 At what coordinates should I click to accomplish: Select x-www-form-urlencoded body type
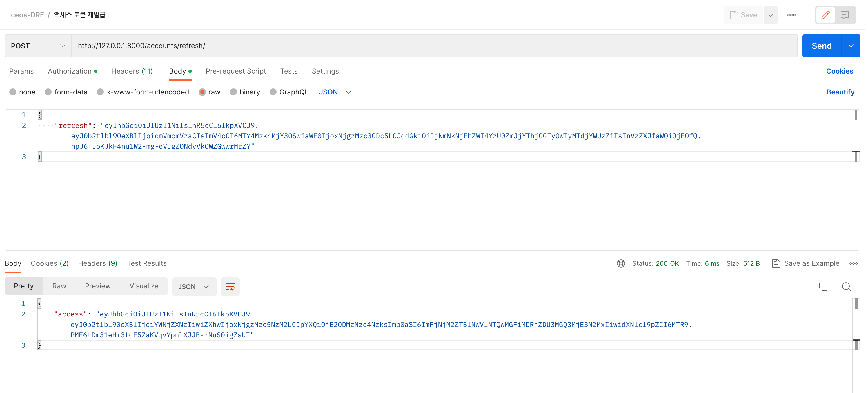pyautogui.click(x=100, y=92)
